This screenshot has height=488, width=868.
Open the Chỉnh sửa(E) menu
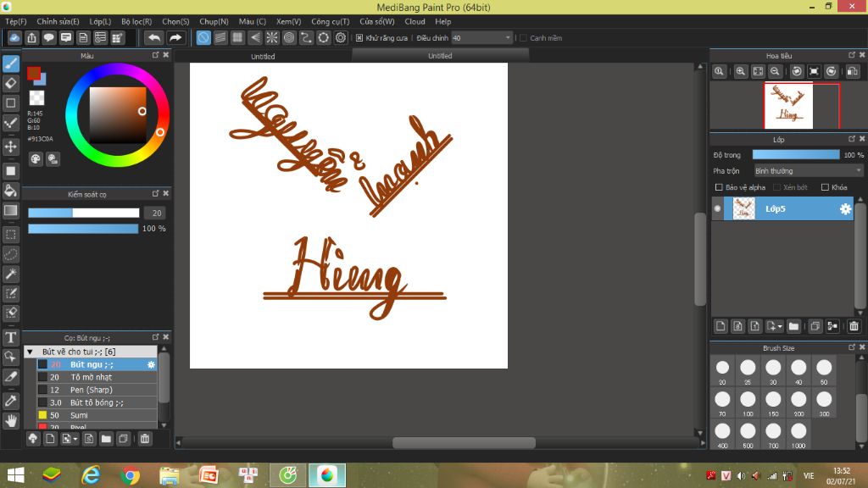click(58, 21)
